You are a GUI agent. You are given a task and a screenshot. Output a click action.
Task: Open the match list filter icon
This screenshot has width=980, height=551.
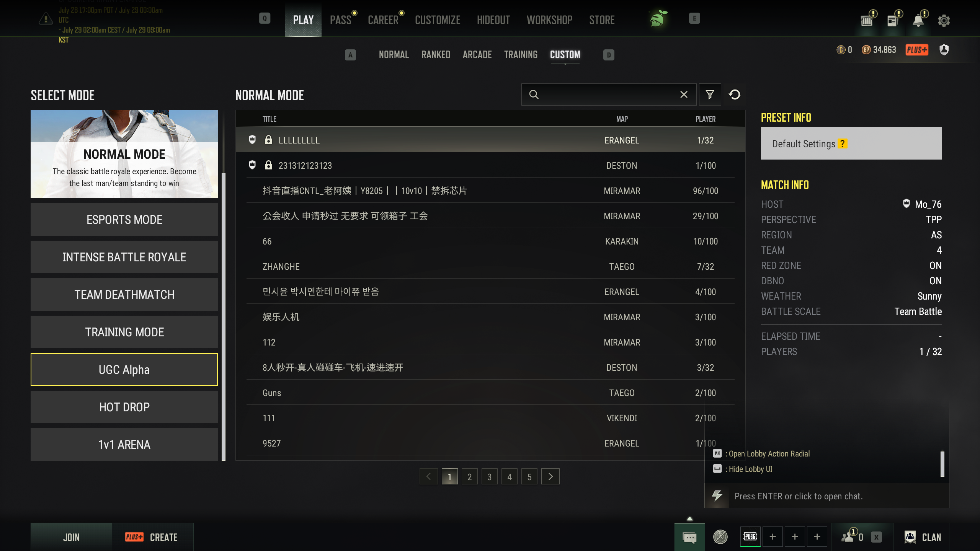[710, 95]
